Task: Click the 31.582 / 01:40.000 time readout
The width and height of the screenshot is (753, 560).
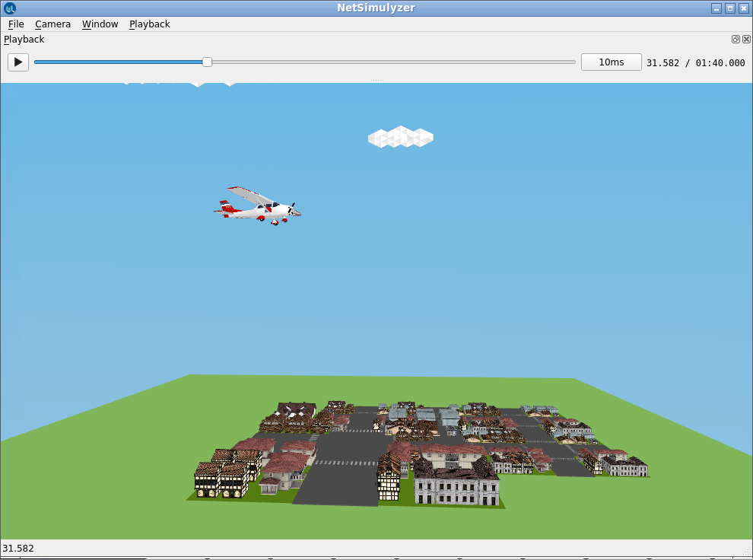Action: [x=695, y=63]
